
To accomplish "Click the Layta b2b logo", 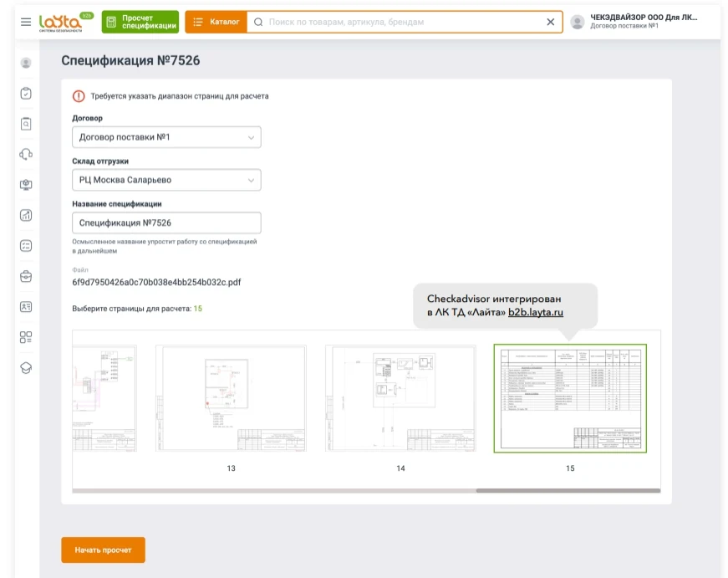I will pos(66,22).
